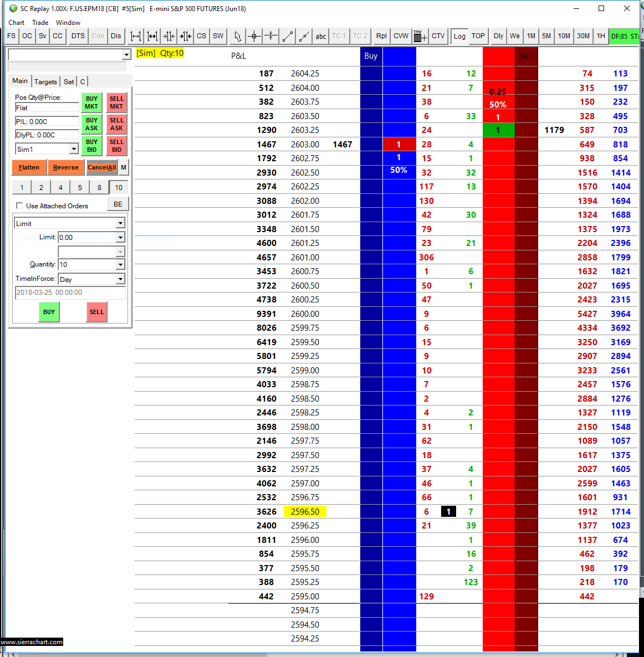The image size is (644, 657).
Task: Switch to 1M timeframe
Action: 531,36
